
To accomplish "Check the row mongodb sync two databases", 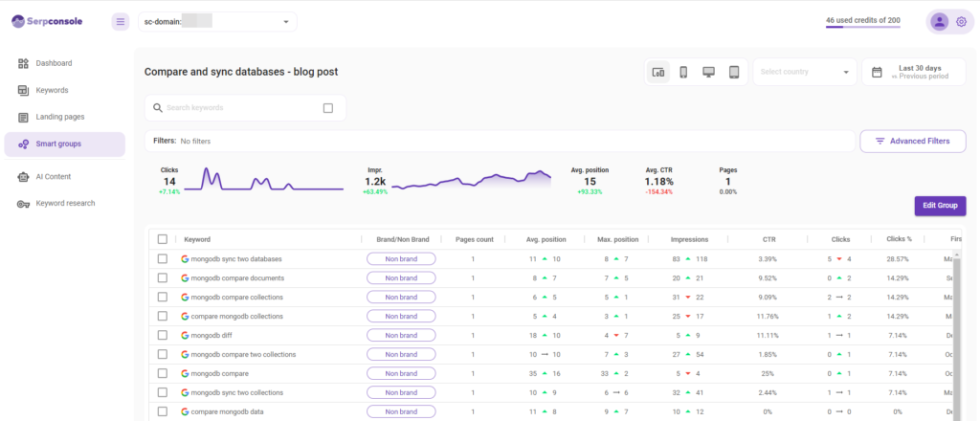I will click(x=163, y=258).
